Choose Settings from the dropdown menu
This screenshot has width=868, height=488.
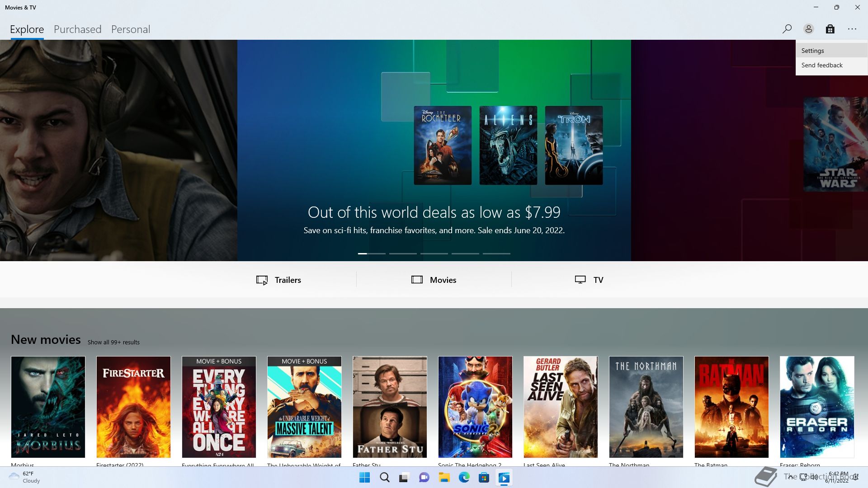pyautogui.click(x=832, y=51)
